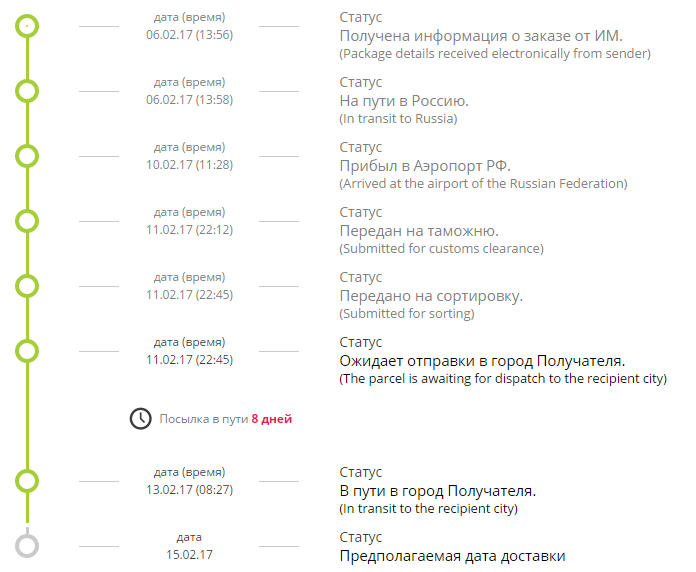Click the 'Предполагаемая дата доставки' label
Image resolution: width=696 pixels, height=572 pixels.
click(452, 556)
